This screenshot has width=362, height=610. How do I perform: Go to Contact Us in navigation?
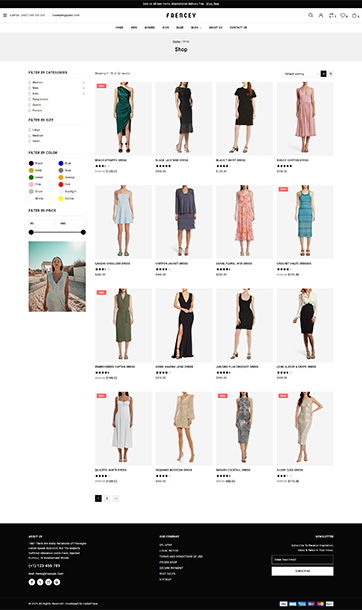(x=238, y=28)
